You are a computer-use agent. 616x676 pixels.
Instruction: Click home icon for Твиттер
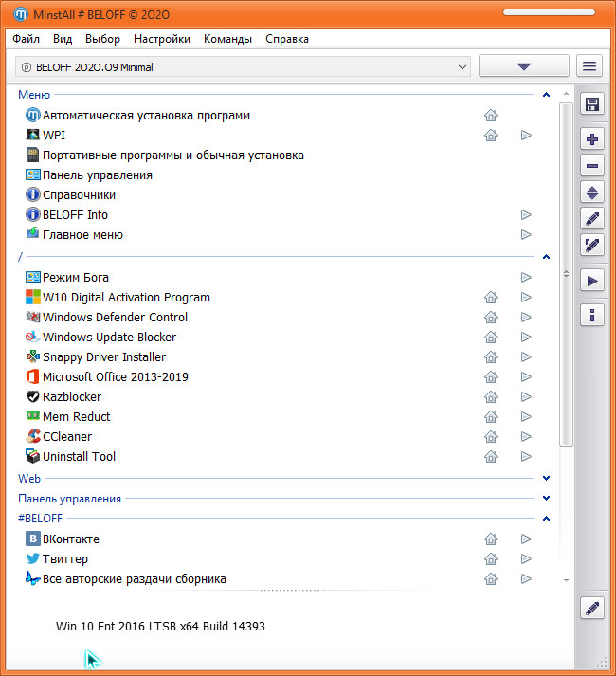(491, 558)
